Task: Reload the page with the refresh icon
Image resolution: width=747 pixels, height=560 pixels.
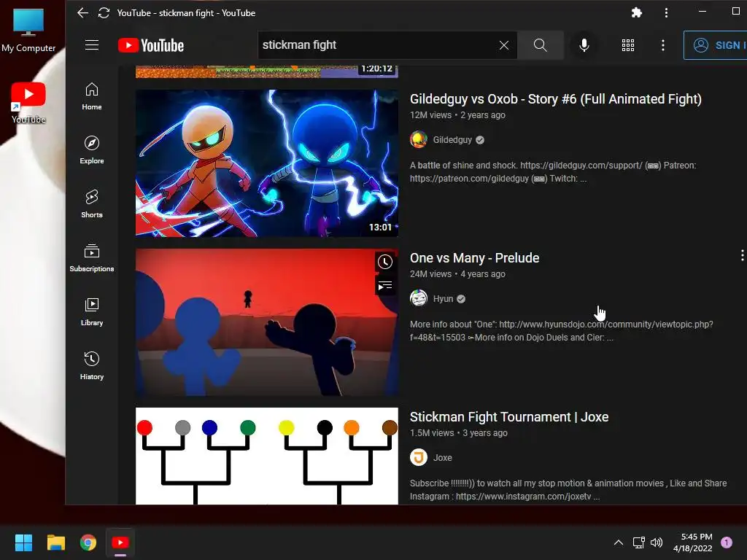Action: click(x=104, y=13)
